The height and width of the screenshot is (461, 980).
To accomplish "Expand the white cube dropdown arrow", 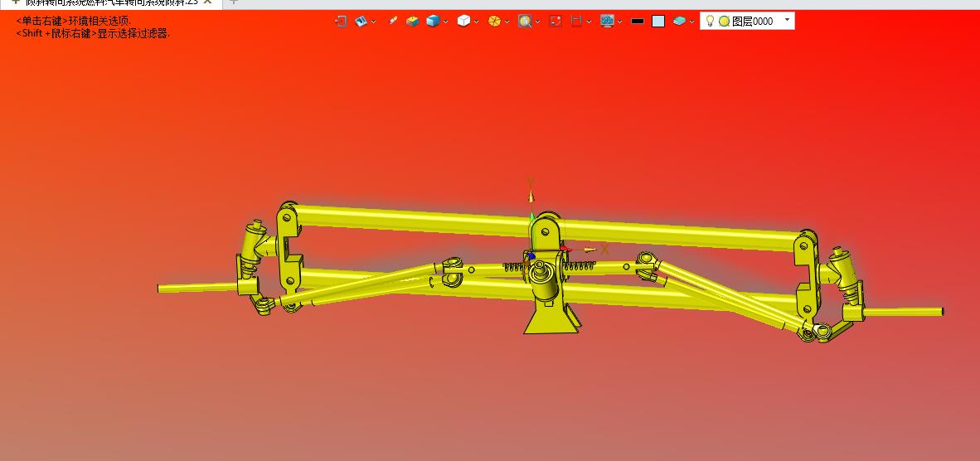I will click(x=476, y=22).
